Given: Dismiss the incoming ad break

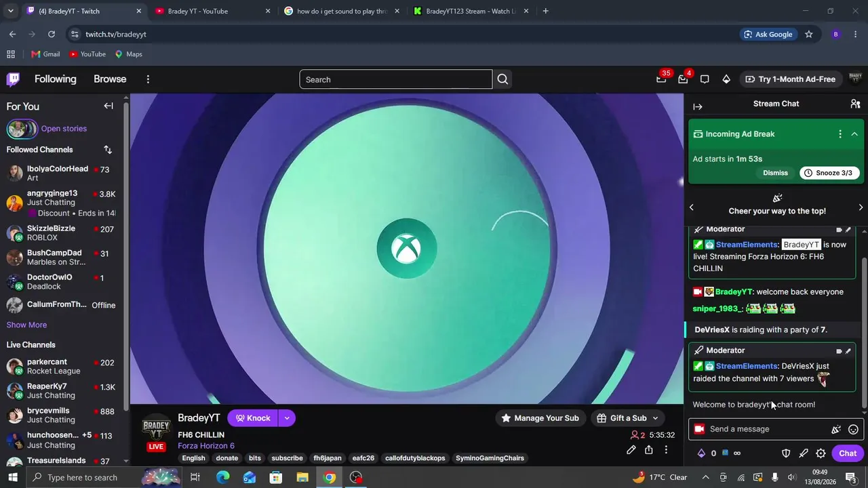Looking at the screenshot, I should tap(775, 173).
